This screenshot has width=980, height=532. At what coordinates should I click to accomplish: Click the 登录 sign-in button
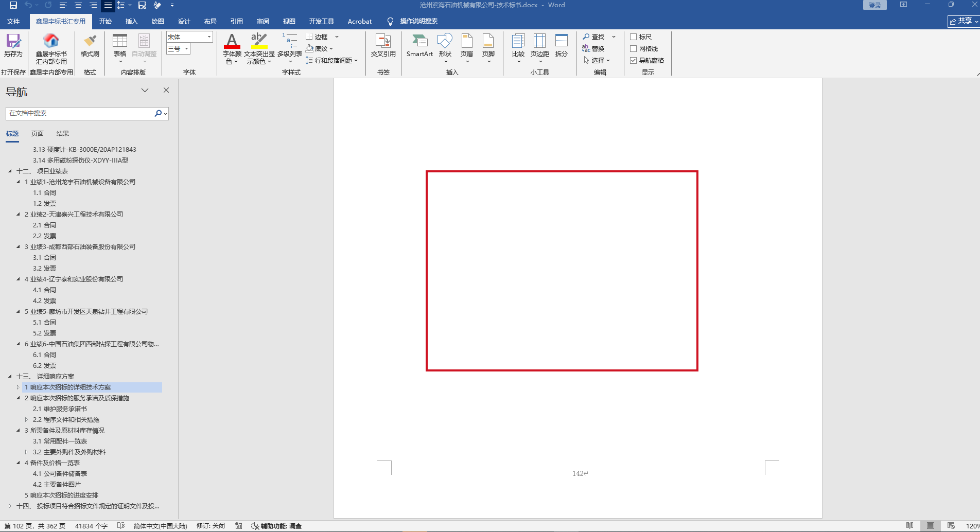[x=875, y=5]
